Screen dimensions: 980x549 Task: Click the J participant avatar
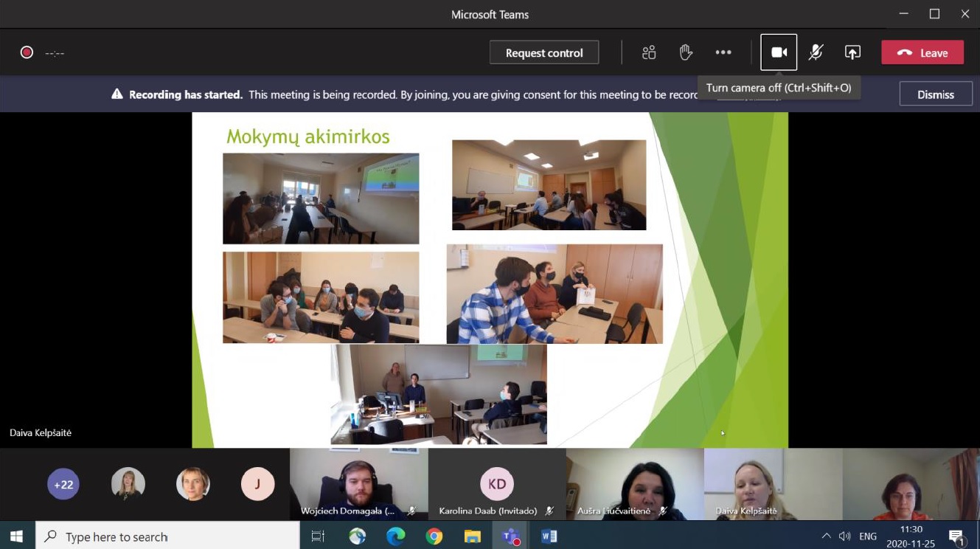point(257,485)
